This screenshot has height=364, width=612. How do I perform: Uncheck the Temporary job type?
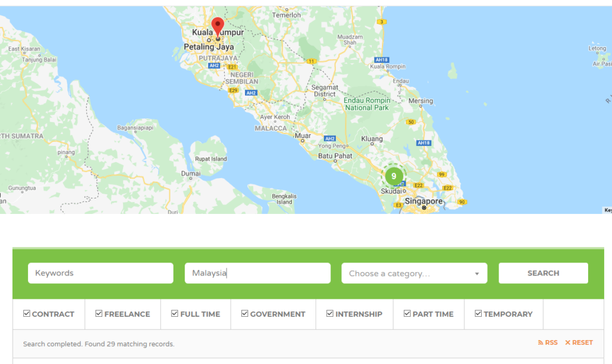[478, 314]
